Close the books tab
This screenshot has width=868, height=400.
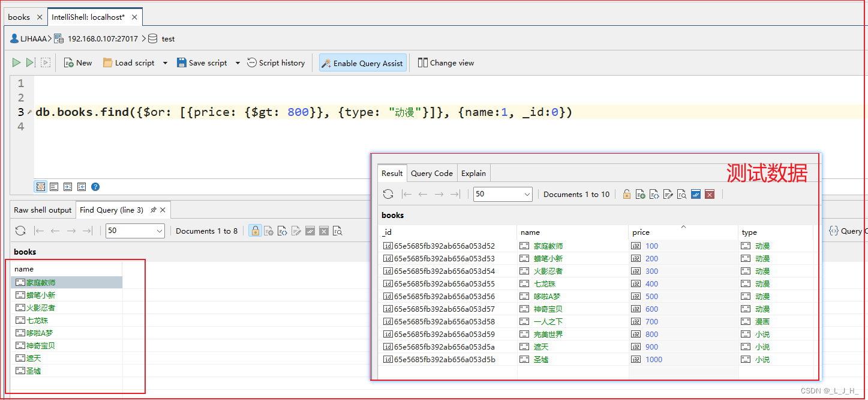[40, 17]
